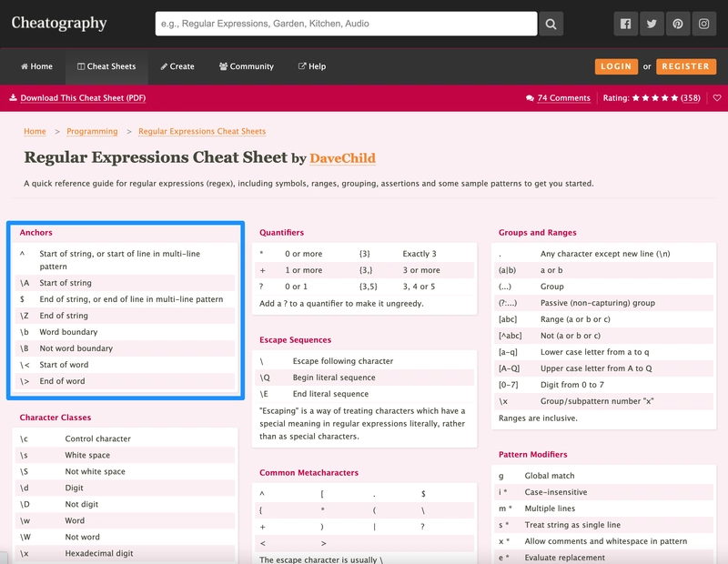Screen dimensions: 728x564
Task: Open the Cheat Sheets nav item
Action: (x=106, y=66)
